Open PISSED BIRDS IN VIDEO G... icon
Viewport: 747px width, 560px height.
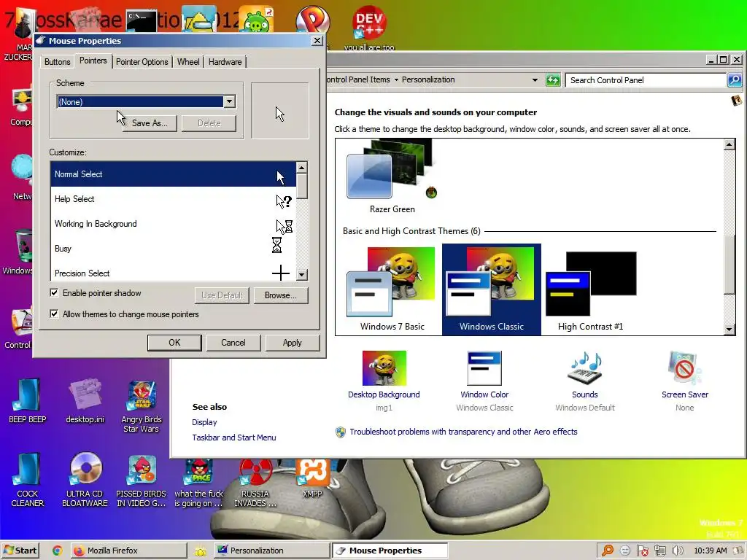pyautogui.click(x=142, y=481)
